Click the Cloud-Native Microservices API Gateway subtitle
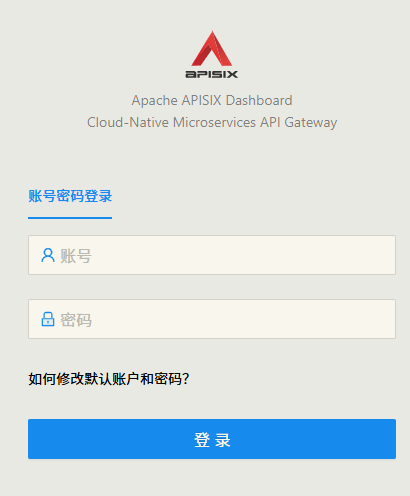This screenshot has height=496, width=410. [x=212, y=122]
